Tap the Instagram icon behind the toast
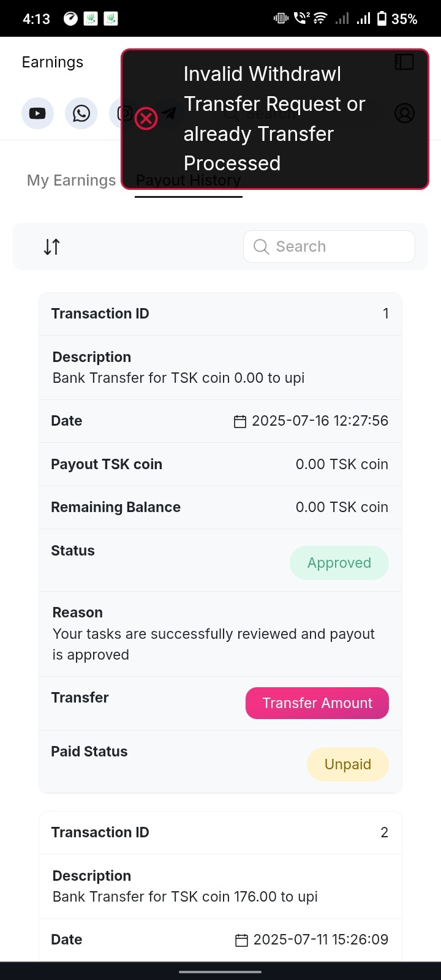 118,113
